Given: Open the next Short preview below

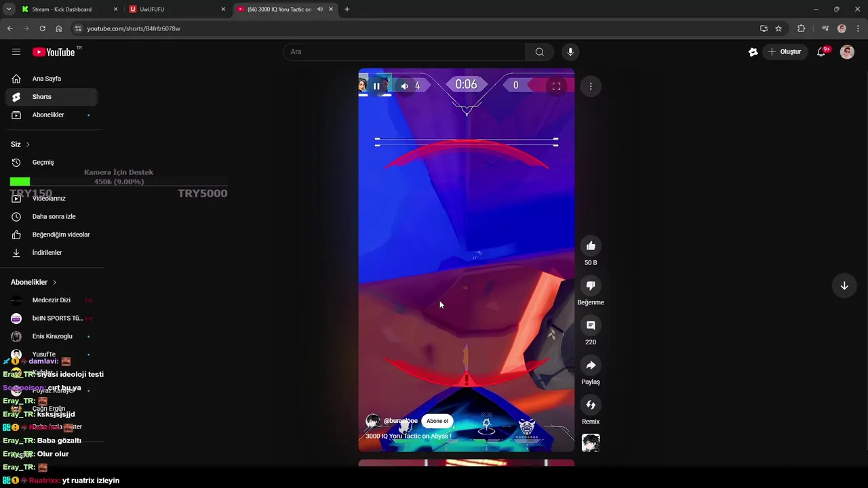Looking at the screenshot, I should 467,463.
